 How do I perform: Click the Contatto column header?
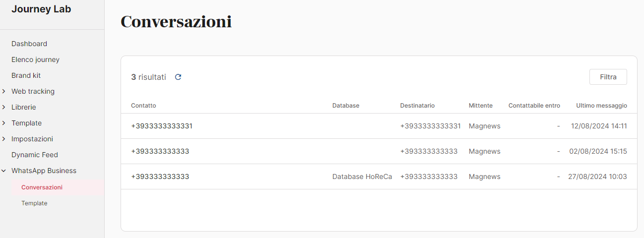[x=143, y=106]
